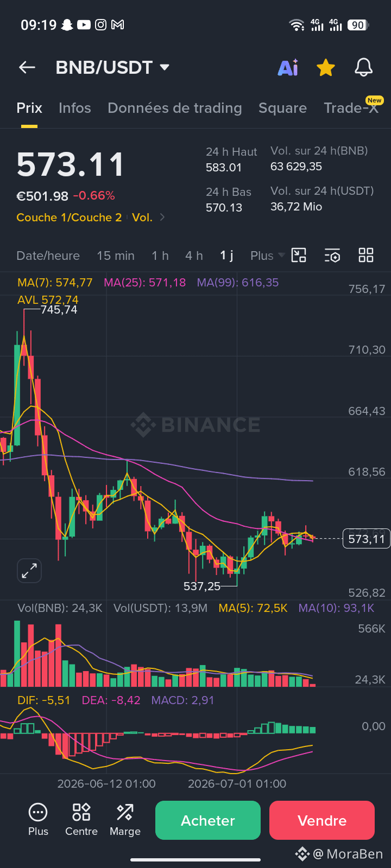This screenshot has width=391, height=868.
Task: Tap the Acheter button
Action: pyautogui.click(x=208, y=820)
